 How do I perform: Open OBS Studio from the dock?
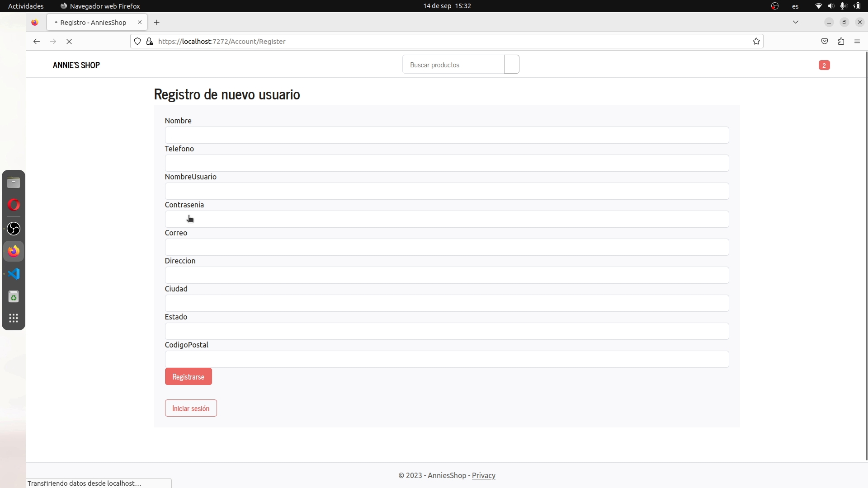[x=14, y=228]
